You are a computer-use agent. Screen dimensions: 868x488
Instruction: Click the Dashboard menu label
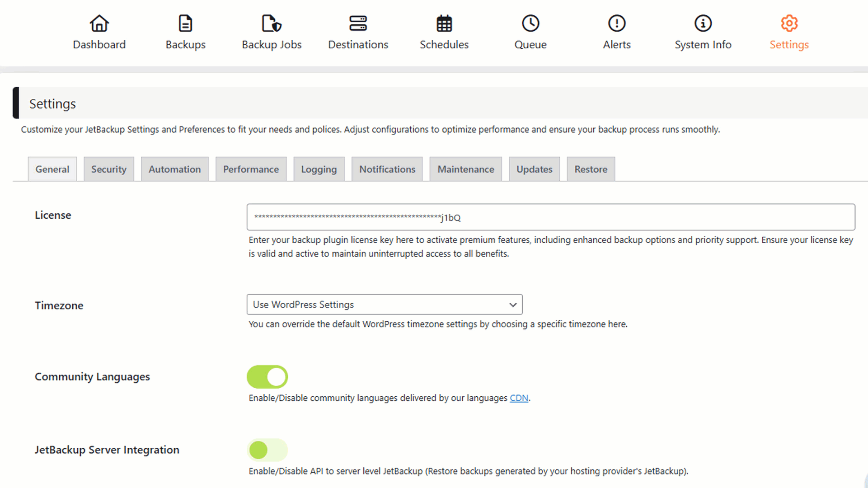[x=99, y=45]
